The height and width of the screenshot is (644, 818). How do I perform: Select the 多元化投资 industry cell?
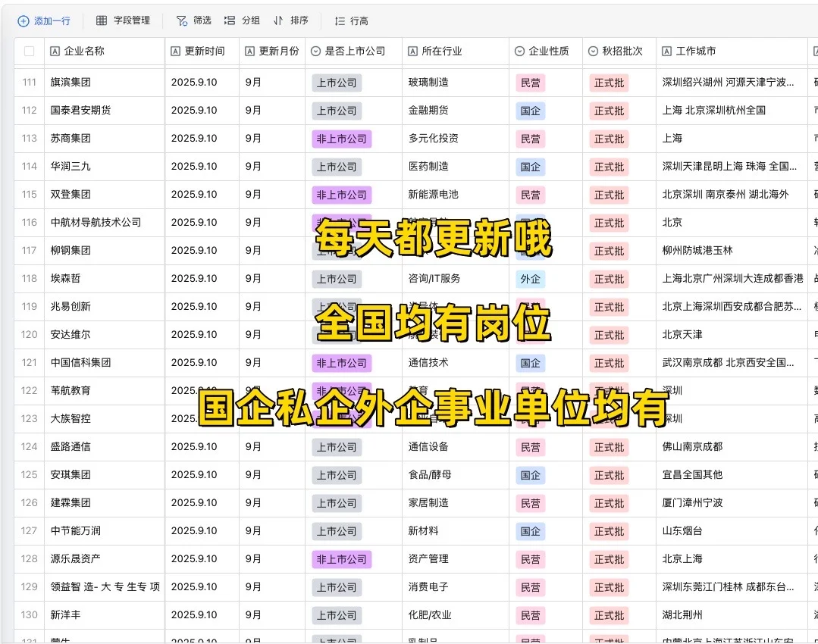[x=456, y=139]
